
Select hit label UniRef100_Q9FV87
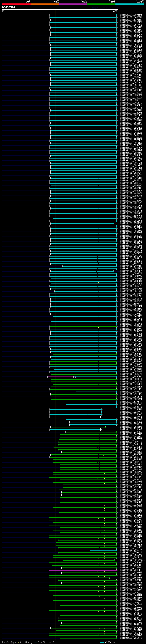131,371
